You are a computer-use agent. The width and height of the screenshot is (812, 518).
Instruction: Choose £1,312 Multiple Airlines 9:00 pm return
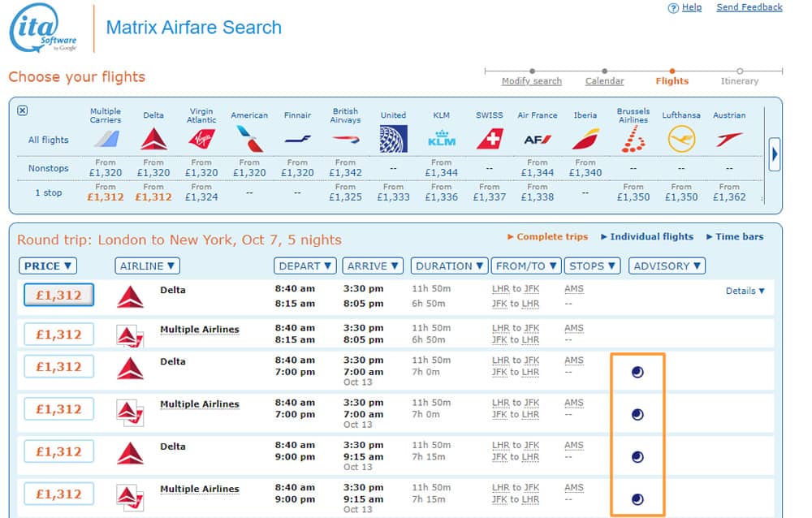pos(59,494)
